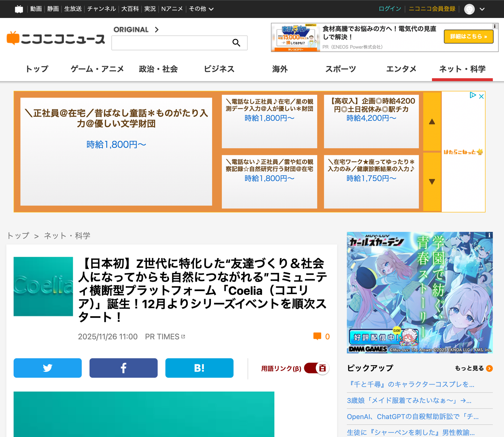Click the AdChoices triangle icon
Screen dimensions: 504x437
(x=472, y=95)
